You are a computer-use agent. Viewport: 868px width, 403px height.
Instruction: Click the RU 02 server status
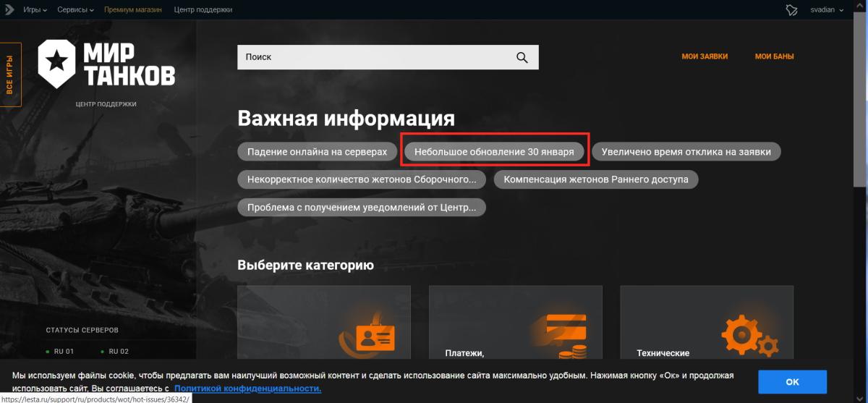(114, 352)
